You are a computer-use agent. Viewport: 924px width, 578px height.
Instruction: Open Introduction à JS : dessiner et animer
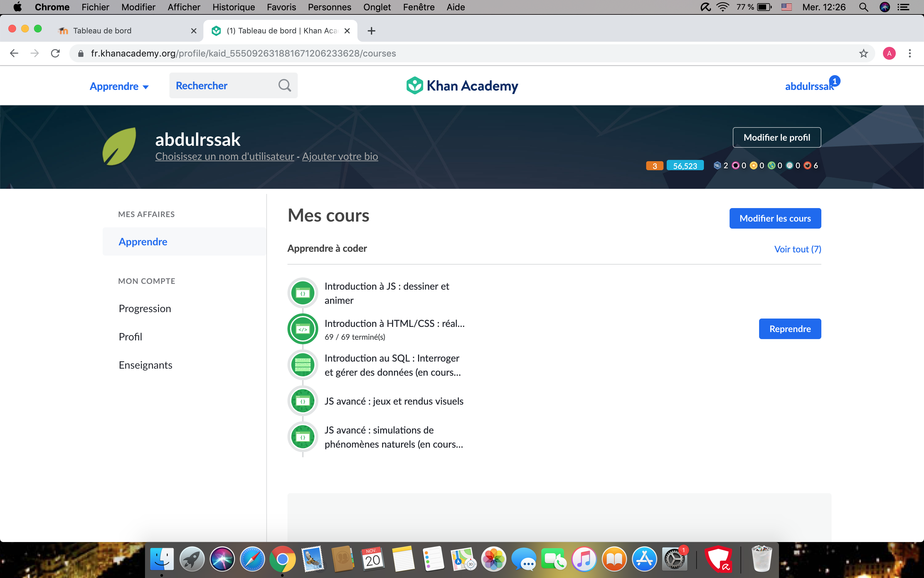[387, 293]
